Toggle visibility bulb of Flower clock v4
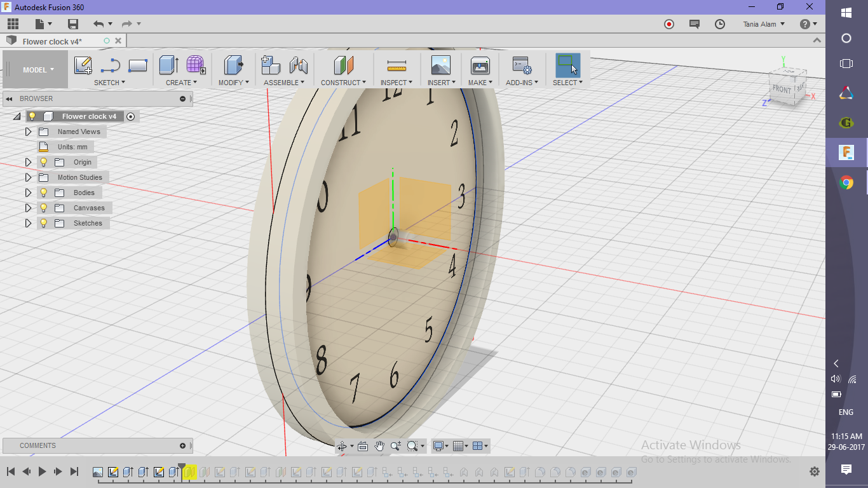The image size is (868, 488). coord(32,116)
